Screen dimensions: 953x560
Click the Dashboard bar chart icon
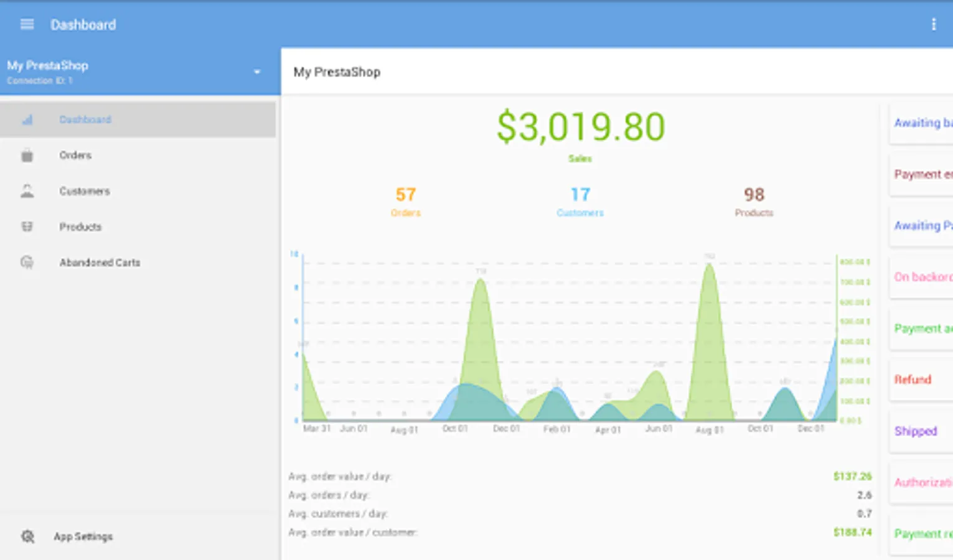[x=27, y=119]
